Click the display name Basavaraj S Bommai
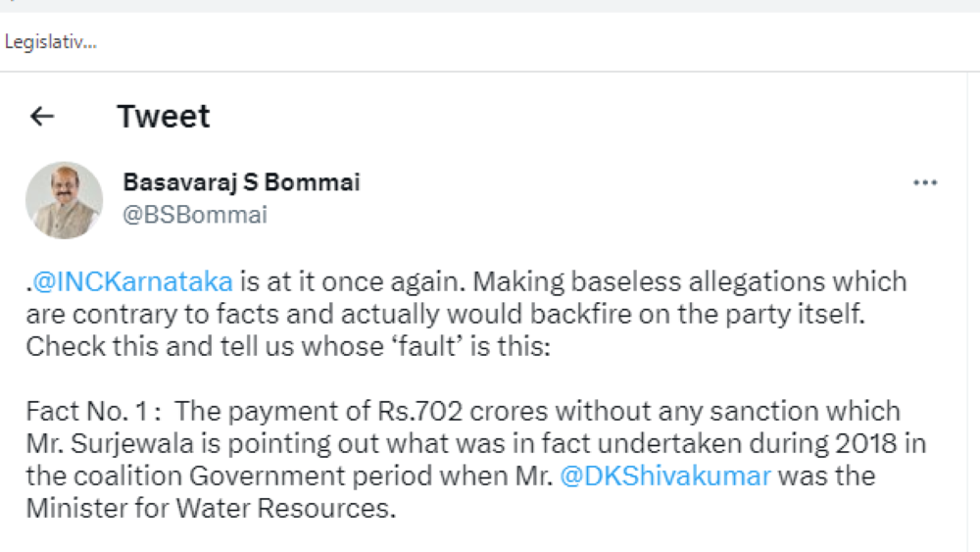The width and height of the screenshot is (980, 552). tap(241, 182)
